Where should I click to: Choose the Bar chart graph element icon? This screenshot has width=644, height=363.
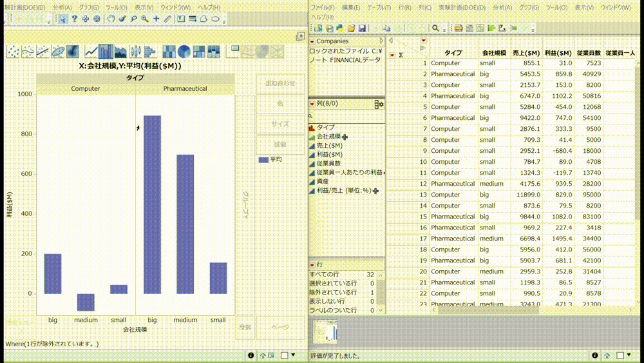pos(106,52)
